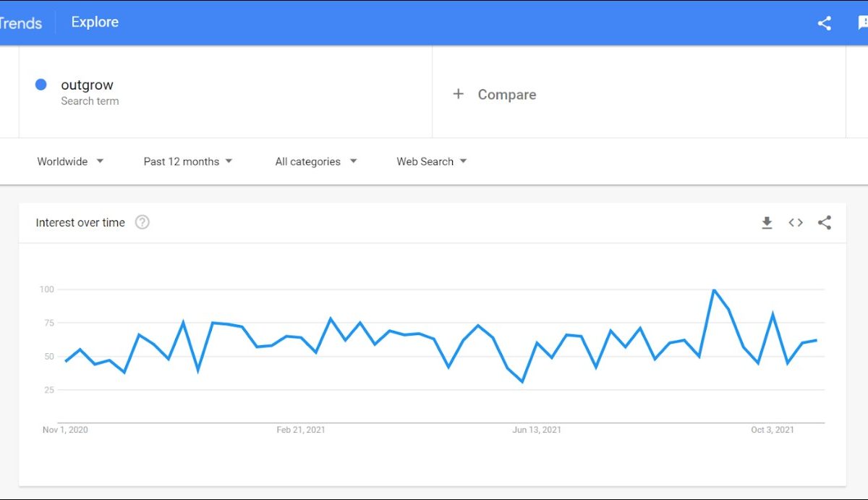This screenshot has height=500, width=868.
Task: Click the blue dot beside outgrow term
Action: coord(41,85)
